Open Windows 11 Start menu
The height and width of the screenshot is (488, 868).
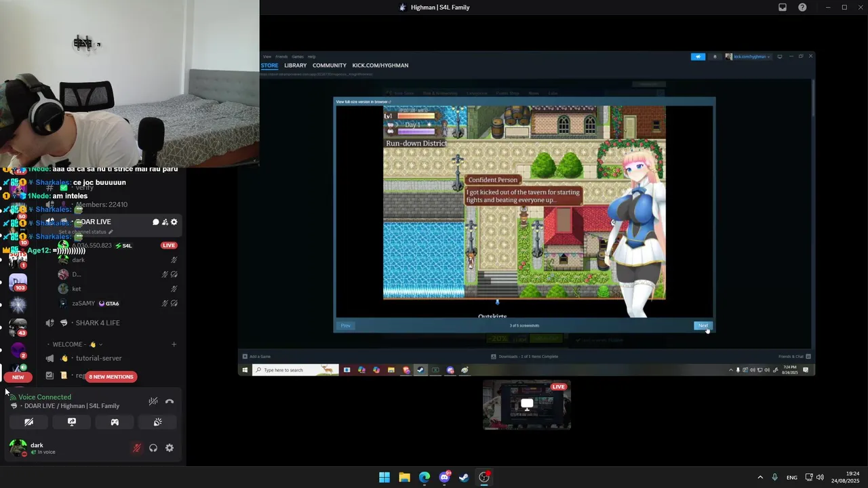[384, 477]
